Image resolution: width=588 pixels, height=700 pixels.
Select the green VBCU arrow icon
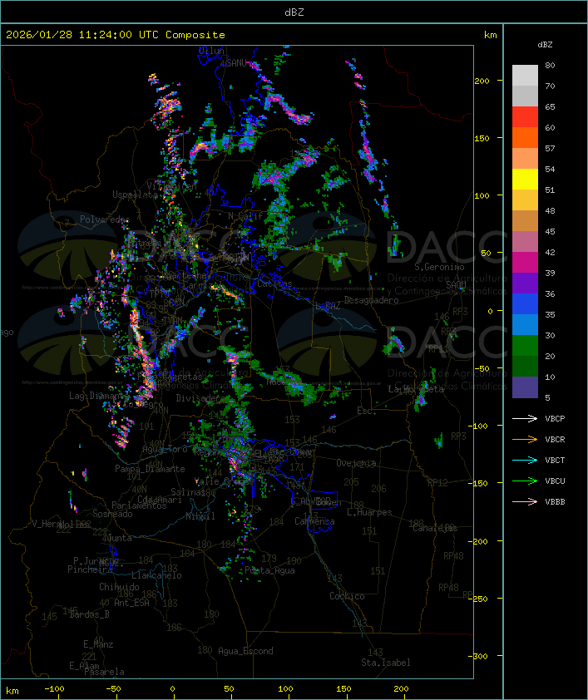coord(526,481)
